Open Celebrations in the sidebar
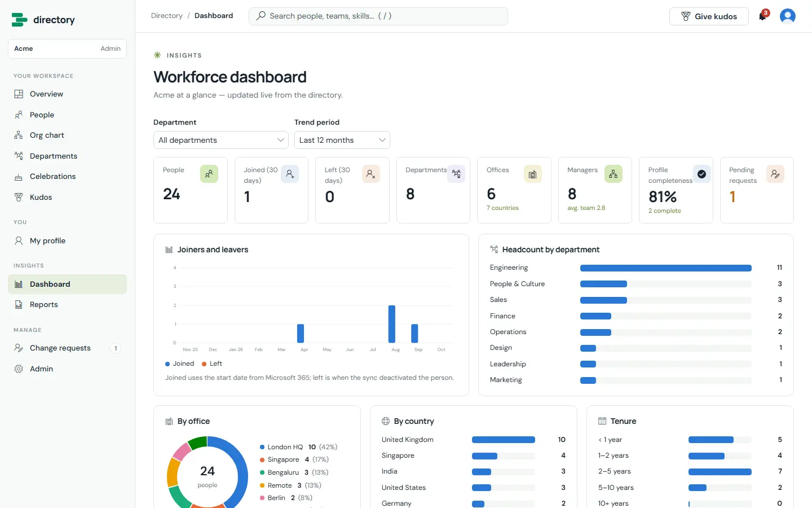Viewport: 812px width, 508px height. (67, 177)
